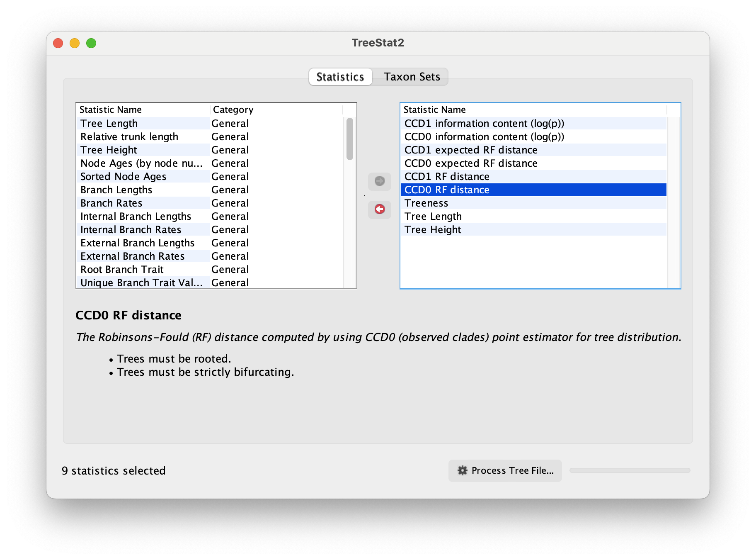Image resolution: width=756 pixels, height=560 pixels.
Task: Select CCD1 RF distance row
Action: 534,177
